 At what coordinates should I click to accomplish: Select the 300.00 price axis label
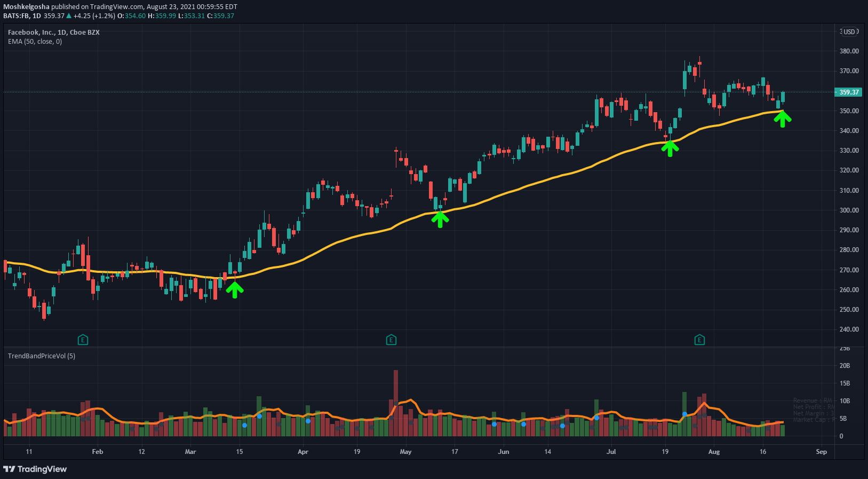point(849,210)
